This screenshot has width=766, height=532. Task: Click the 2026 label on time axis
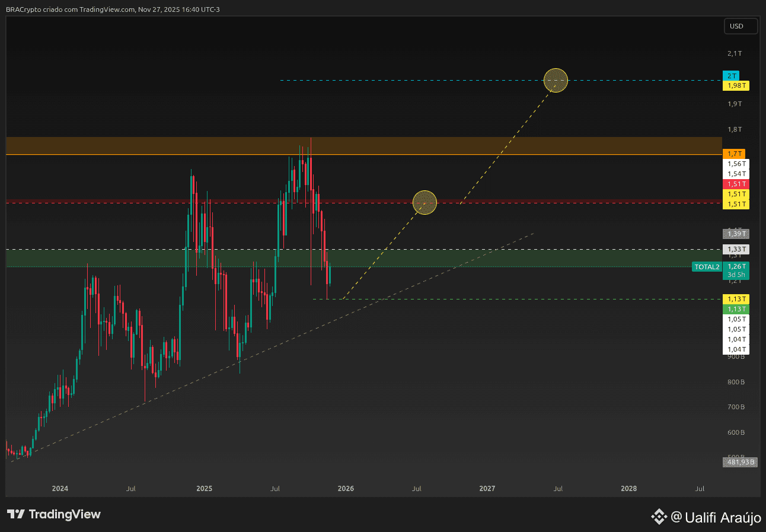[346, 489]
